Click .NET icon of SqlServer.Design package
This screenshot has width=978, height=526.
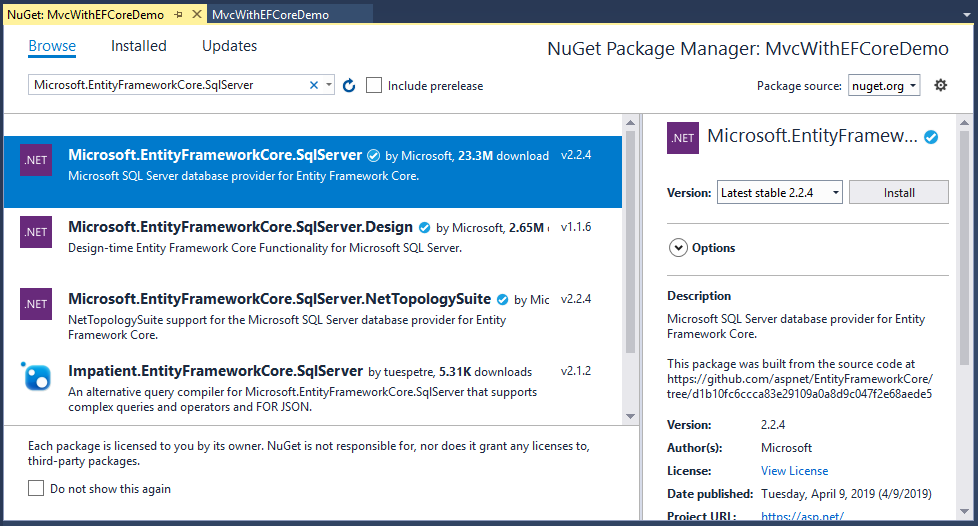pyautogui.click(x=36, y=232)
